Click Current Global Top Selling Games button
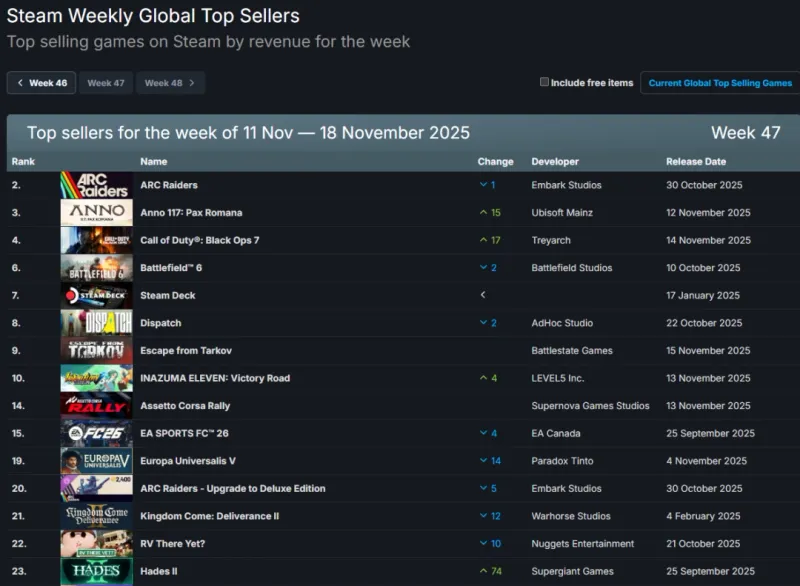The image size is (800, 586). 720,83
